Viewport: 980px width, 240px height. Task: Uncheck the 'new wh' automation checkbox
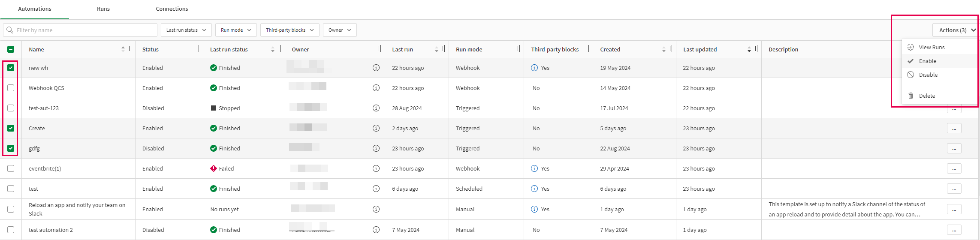(x=11, y=68)
